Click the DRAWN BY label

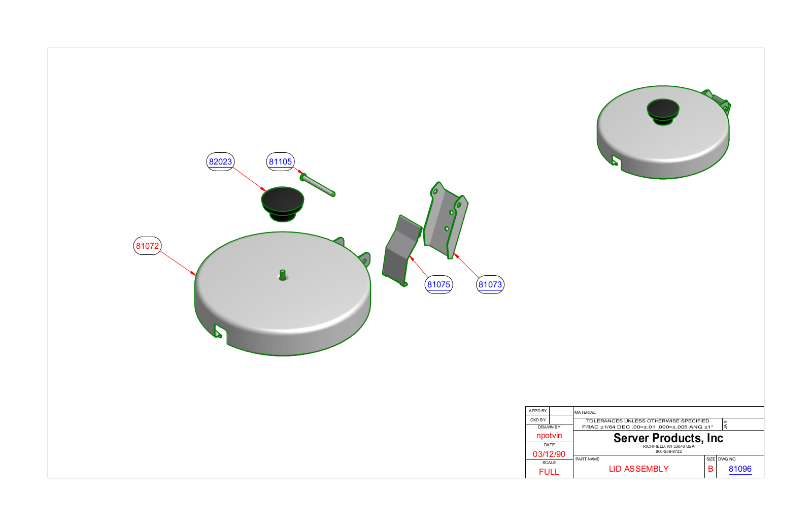(x=549, y=427)
